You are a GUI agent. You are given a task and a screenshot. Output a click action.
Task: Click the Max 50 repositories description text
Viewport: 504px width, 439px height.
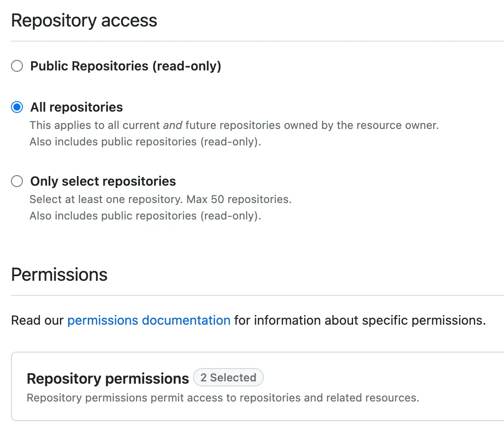pyautogui.click(x=160, y=199)
